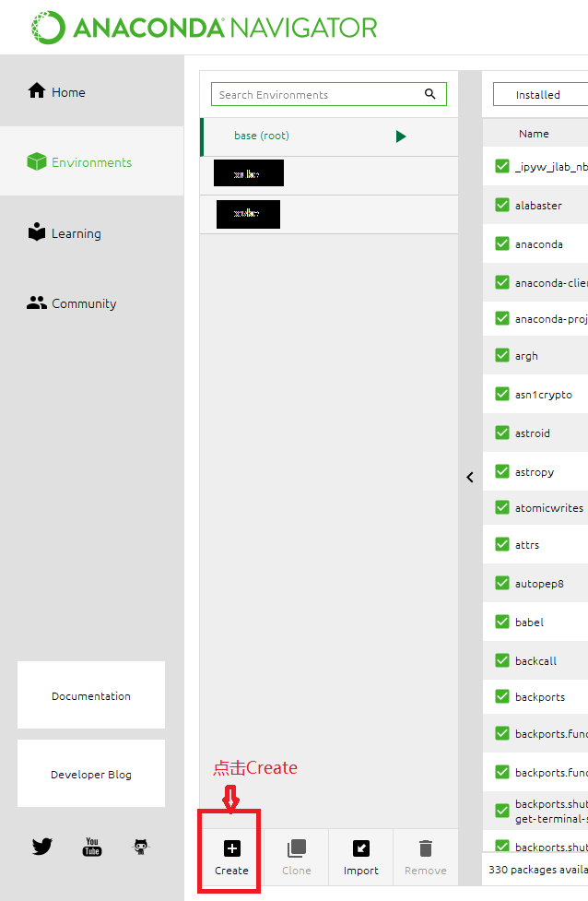Toggle the anaconda package checkbox
The image size is (588, 901).
(x=502, y=243)
